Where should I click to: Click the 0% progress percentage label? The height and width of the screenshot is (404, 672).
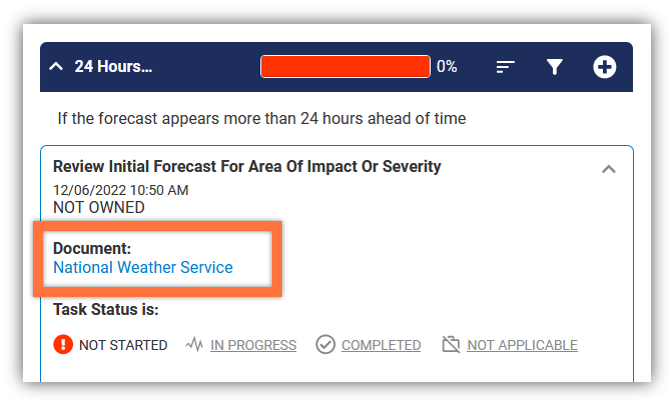click(447, 66)
